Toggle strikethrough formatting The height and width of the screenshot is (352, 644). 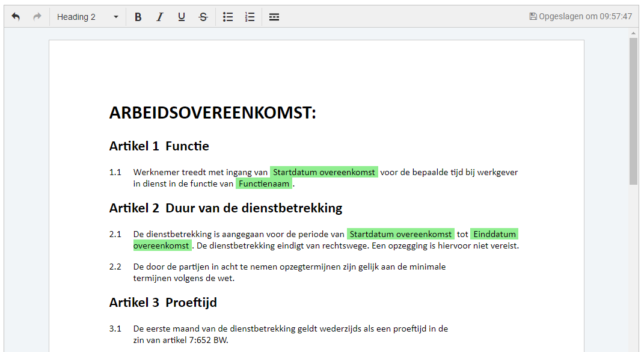[x=203, y=17]
